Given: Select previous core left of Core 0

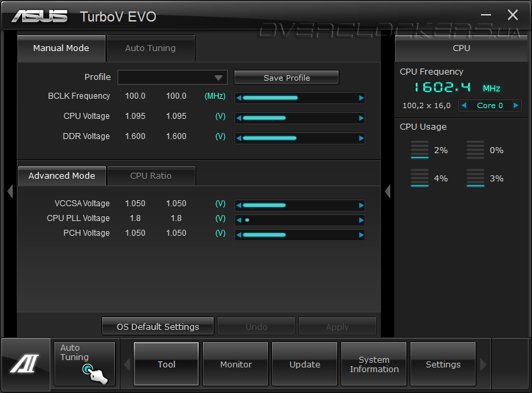Looking at the screenshot, I should [x=463, y=105].
